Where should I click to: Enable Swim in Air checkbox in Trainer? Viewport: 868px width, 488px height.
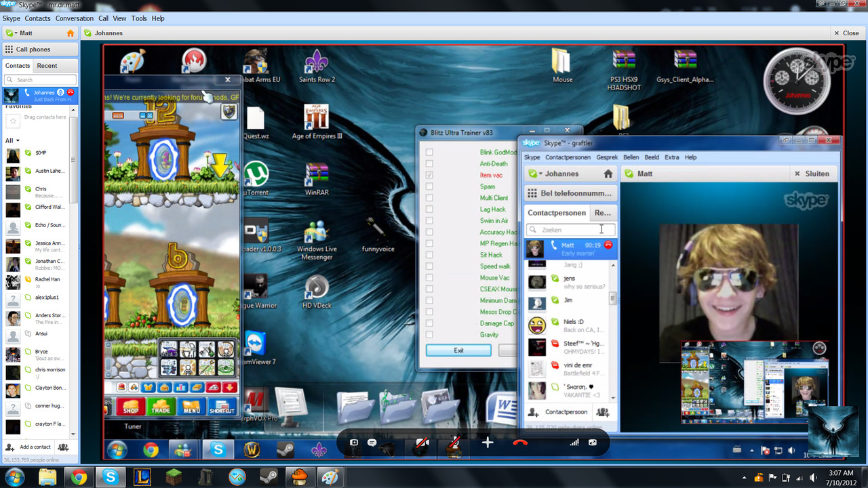pos(429,221)
